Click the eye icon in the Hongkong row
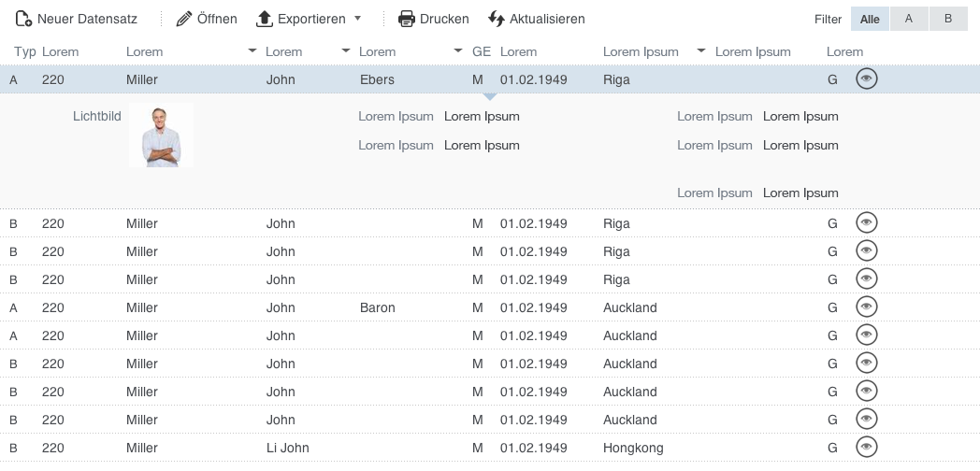 click(x=867, y=448)
